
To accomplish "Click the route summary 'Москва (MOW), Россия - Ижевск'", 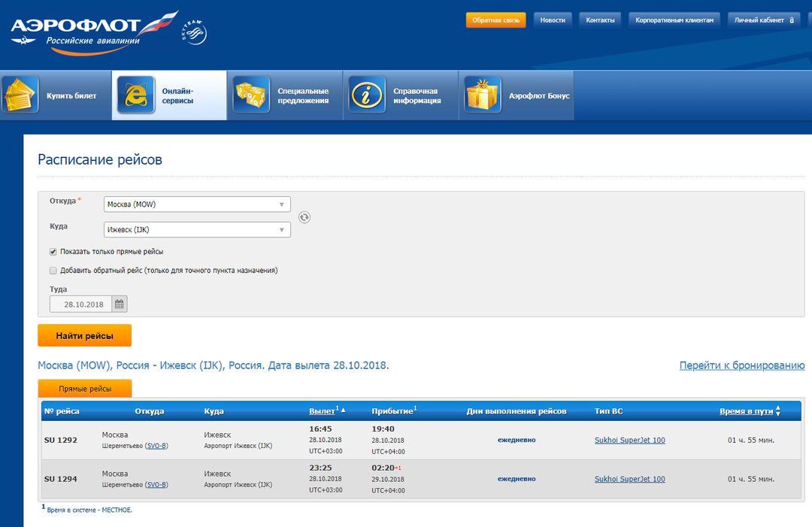I will click(x=214, y=365).
